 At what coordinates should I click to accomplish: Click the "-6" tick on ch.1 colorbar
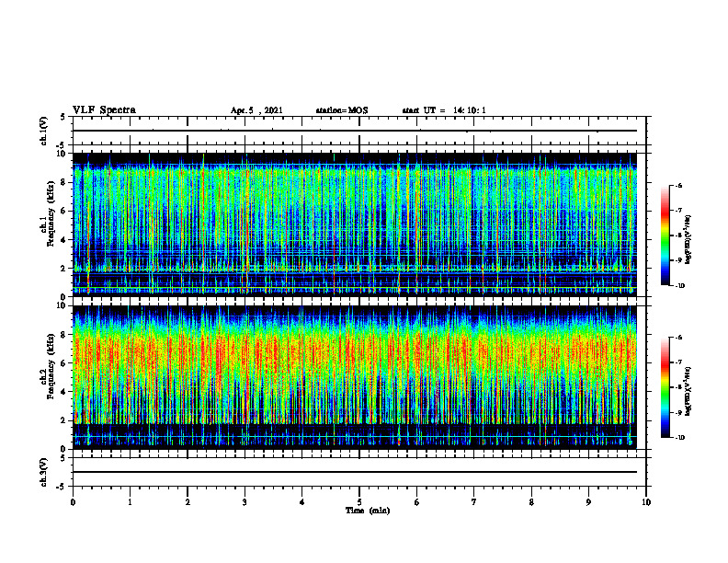coord(678,185)
